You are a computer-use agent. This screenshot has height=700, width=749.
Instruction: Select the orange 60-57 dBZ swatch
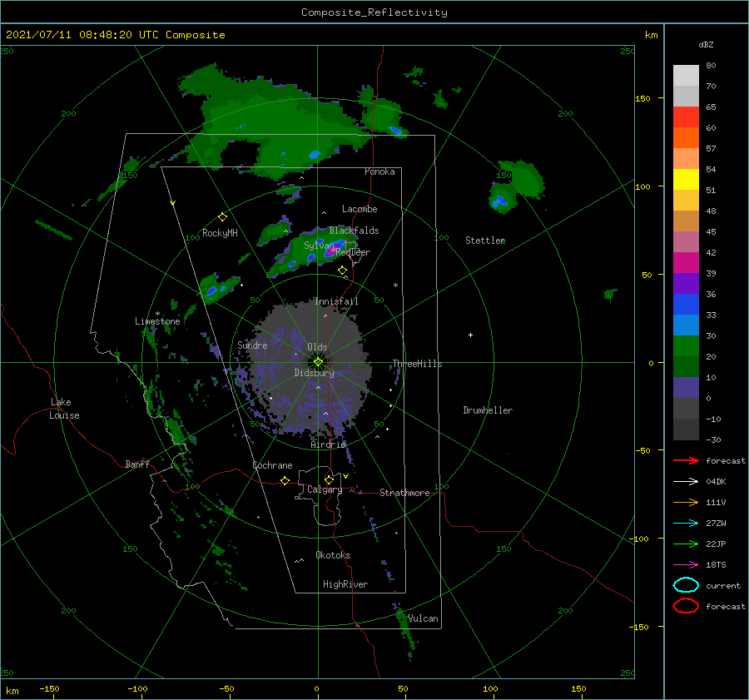tap(686, 138)
